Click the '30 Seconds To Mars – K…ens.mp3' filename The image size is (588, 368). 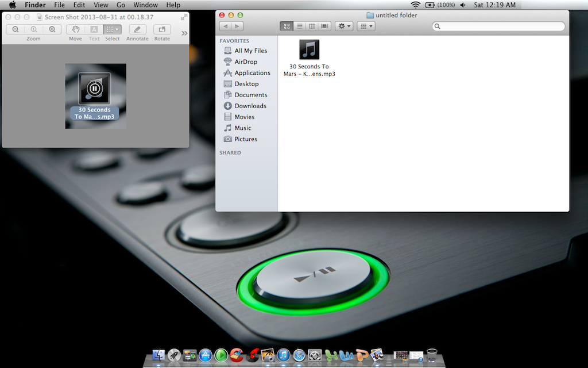click(310, 70)
